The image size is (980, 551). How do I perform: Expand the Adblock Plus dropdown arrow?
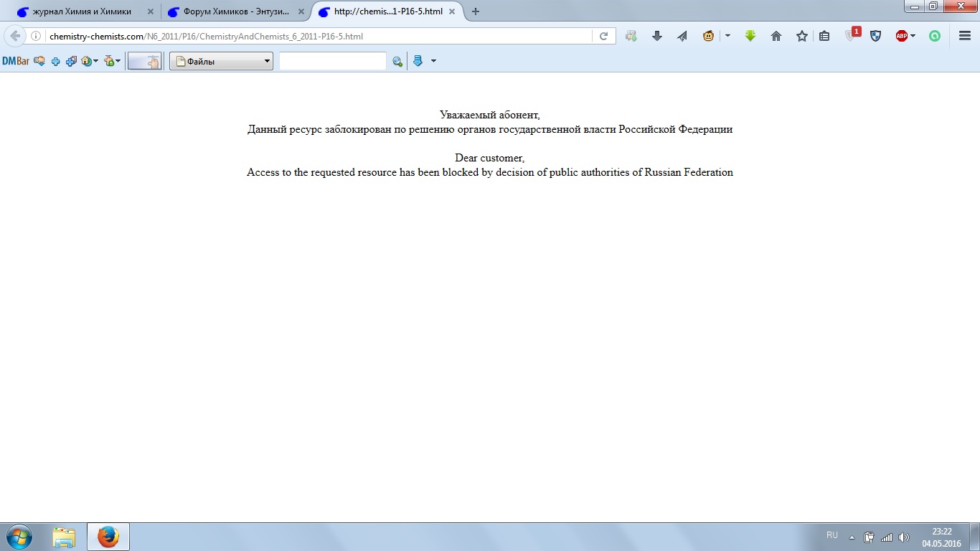[x=913, y=36]
